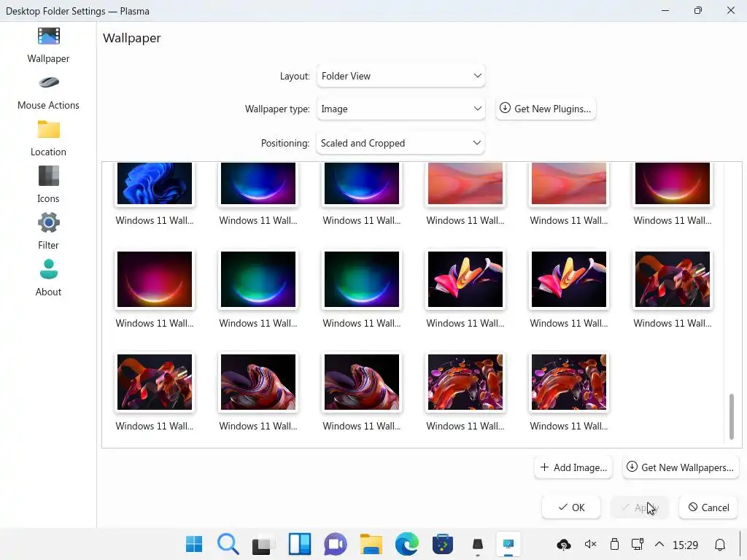The height and width of the screenshot is (560, 747).
Task: Click the clock showing 15:29
Action: (x=685, y=545)
